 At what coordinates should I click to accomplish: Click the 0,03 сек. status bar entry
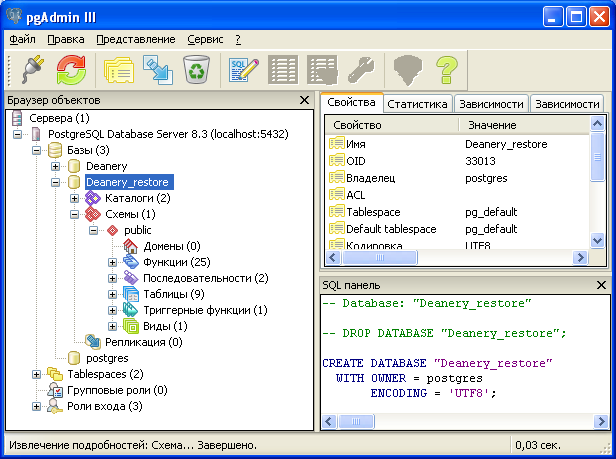tap(538, 445)
